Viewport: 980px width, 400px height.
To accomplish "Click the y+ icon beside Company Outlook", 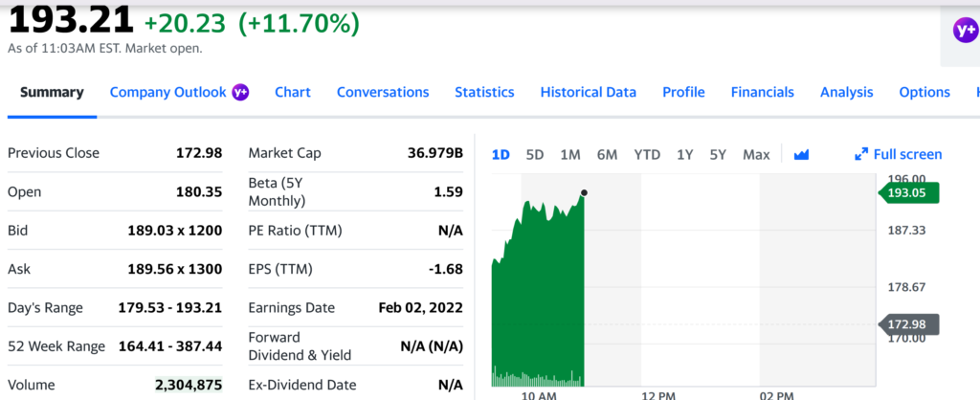I will 241,92.
